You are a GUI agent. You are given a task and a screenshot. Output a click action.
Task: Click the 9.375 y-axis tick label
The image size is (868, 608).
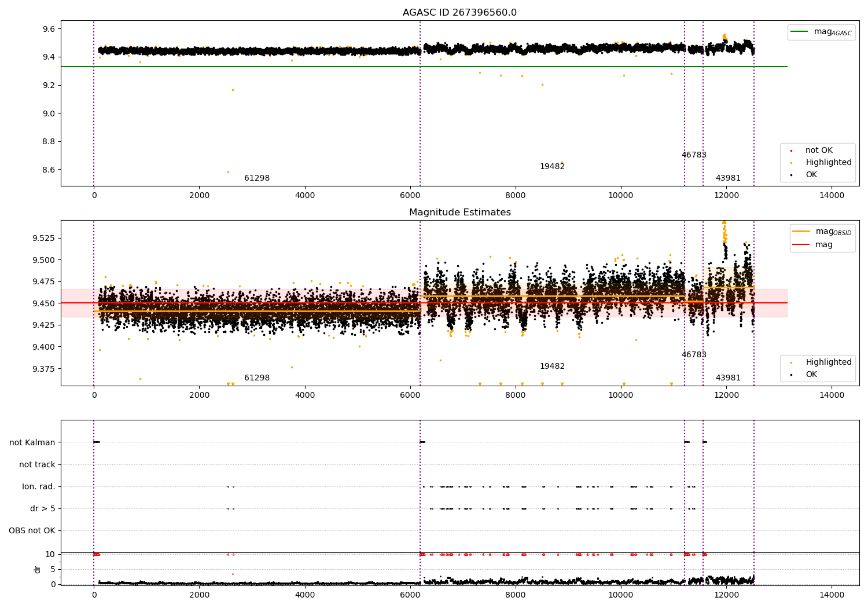[x=44, y=369]
